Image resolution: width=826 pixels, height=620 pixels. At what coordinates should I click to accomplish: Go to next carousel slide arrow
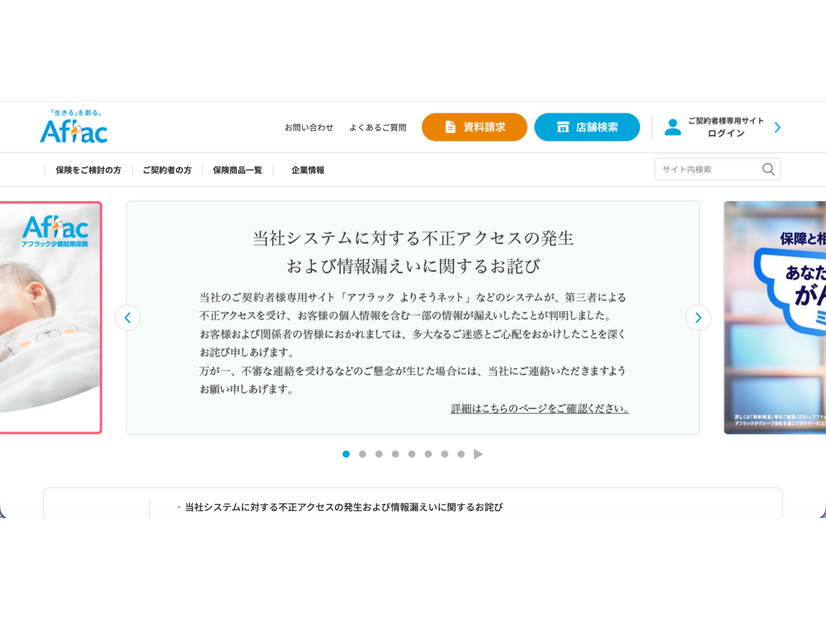tap(698, 318)
